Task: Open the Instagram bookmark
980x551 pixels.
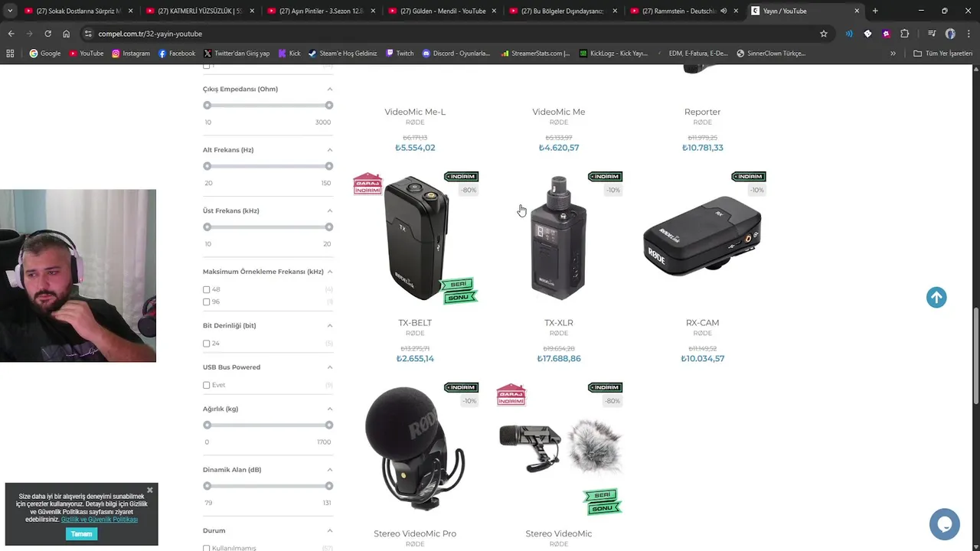Action: point(131,54)
